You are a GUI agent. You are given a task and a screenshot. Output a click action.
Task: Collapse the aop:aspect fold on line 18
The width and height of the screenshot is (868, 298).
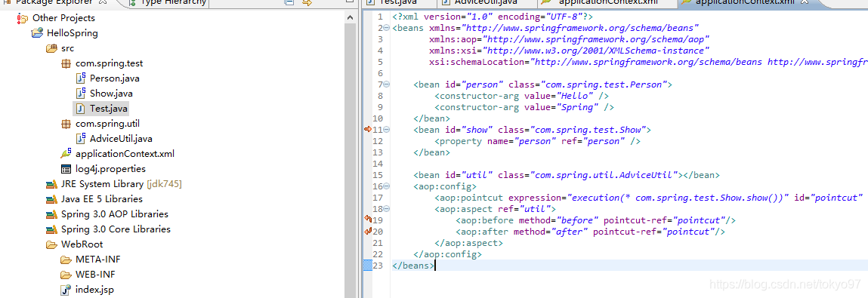click(x=386, y=209)
